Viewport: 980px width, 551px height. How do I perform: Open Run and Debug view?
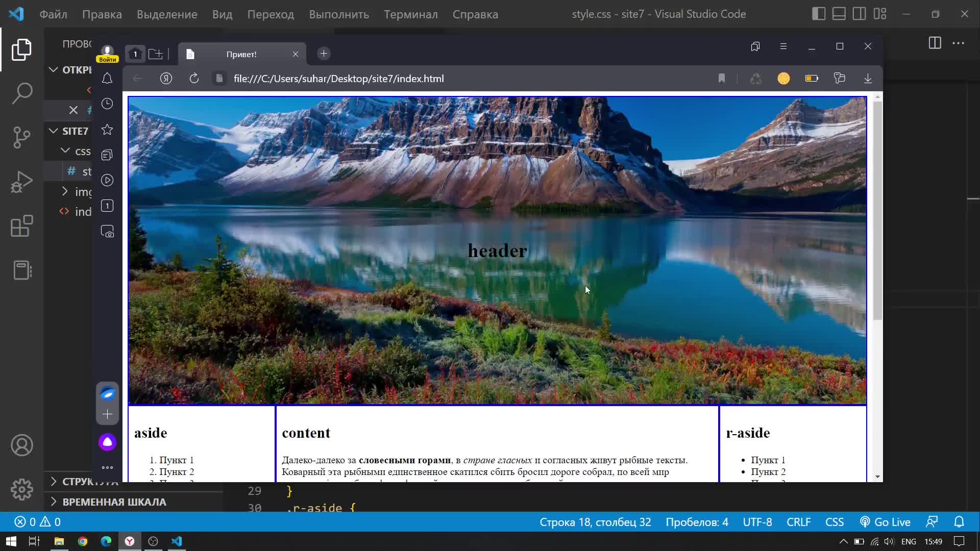click(21, 182)
